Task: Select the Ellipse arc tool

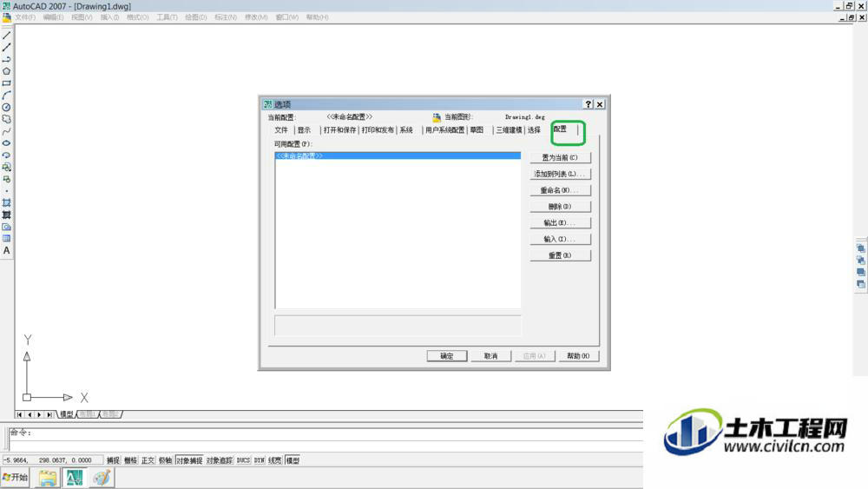Action: tap(7, 155)
